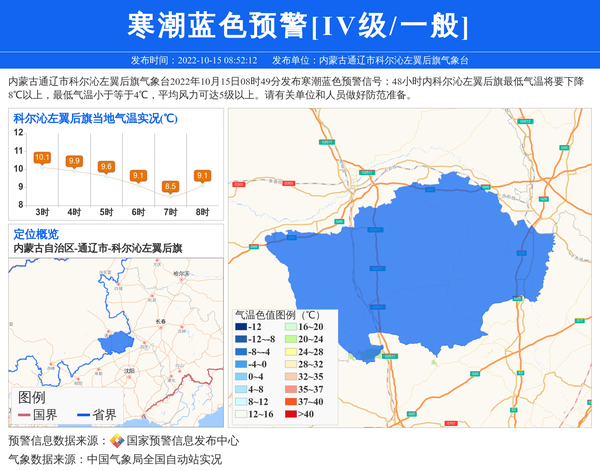Click the 10.1 temperature marker at 3时
This screenshot has height=471, width=600.
pos(42,158)
